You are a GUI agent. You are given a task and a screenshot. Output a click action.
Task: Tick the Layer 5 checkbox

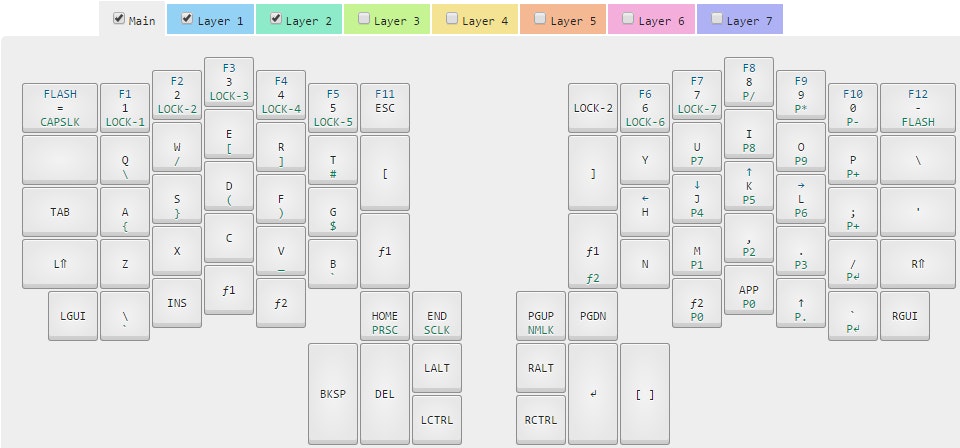540,19
